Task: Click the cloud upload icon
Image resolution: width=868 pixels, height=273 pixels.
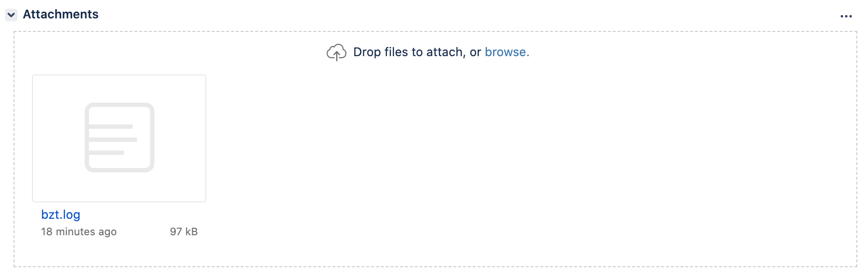Action: point(336,52)
